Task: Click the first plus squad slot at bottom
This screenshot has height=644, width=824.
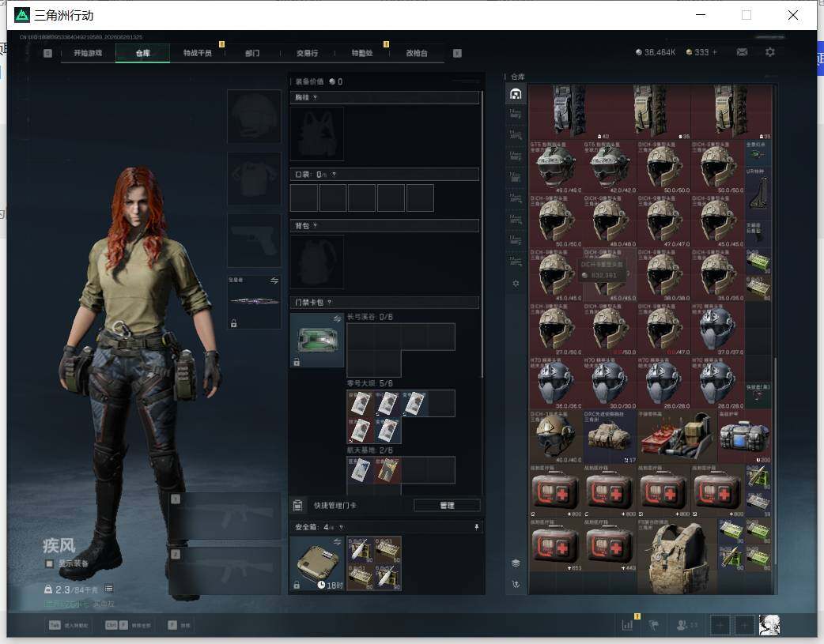Action: tap(720, 625)
